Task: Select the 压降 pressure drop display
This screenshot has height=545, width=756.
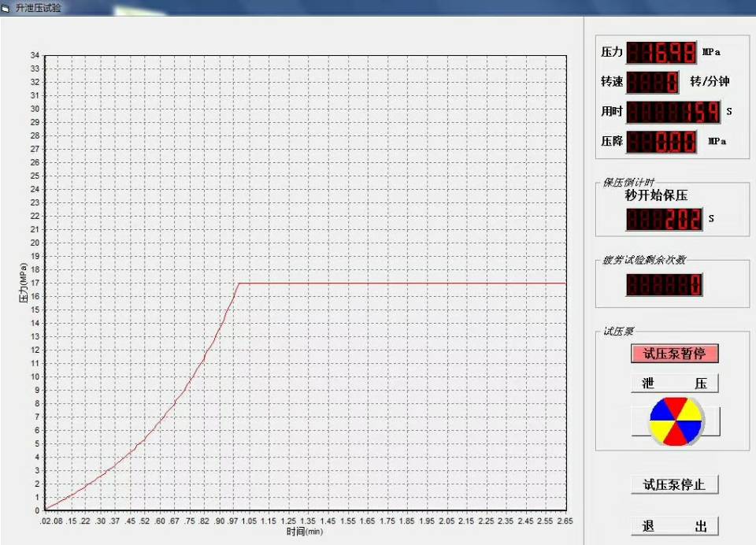Action: click(661, 142)
